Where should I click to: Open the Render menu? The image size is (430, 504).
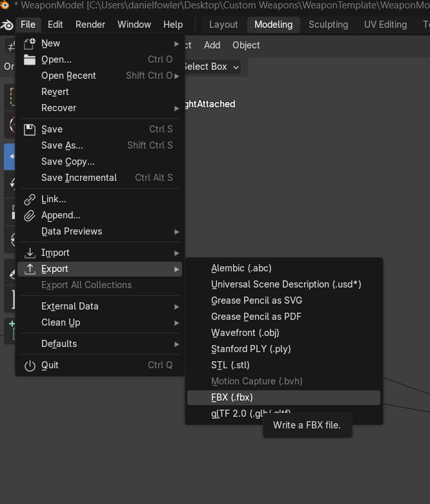coord(90,25)
